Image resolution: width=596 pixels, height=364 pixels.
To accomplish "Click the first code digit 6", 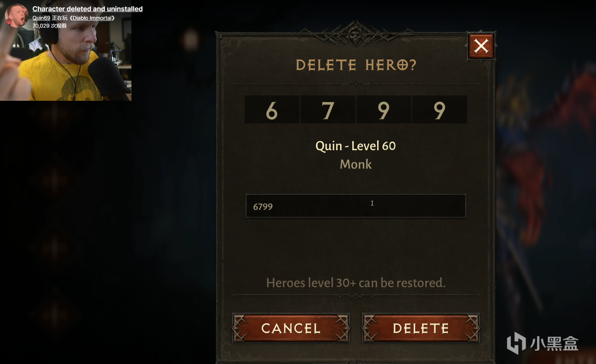I will [272, 109].
